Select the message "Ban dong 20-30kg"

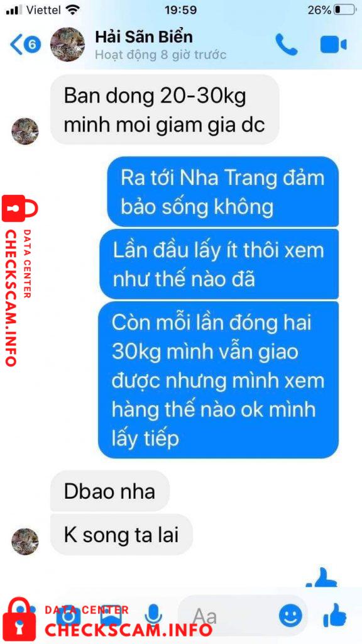point(165,109)
